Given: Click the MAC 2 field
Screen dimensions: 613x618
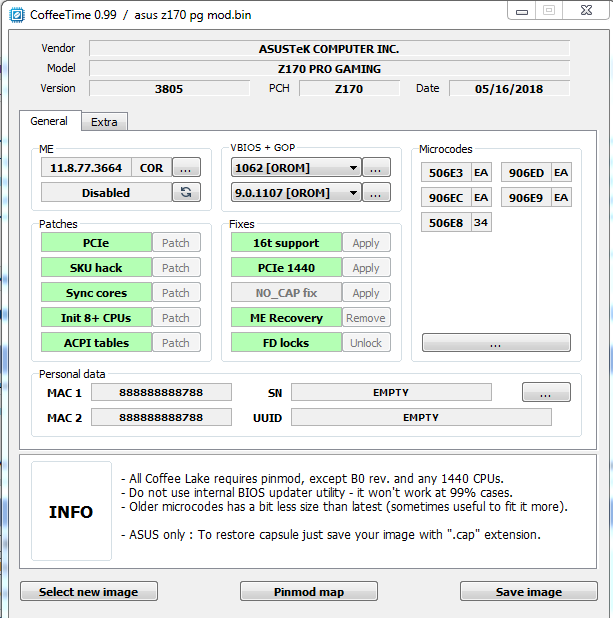Looking at the screenshot, I should coord(161,417).
